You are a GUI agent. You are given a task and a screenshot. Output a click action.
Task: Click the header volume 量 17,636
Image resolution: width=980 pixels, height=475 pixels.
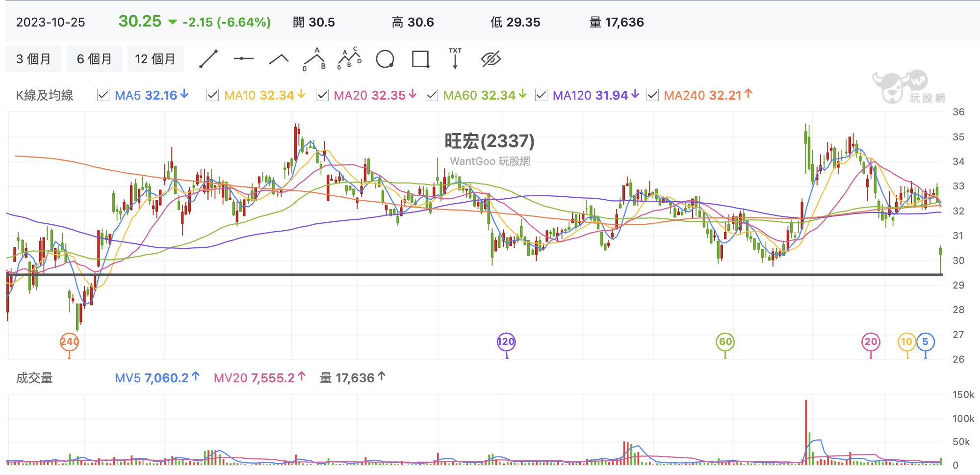click(617, 23)
